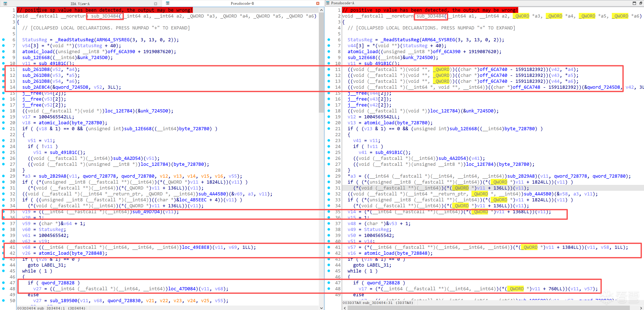Click Pseudocode-B vertical scrollbar thumb
The image size is (644, 310).
coord(321,62)
